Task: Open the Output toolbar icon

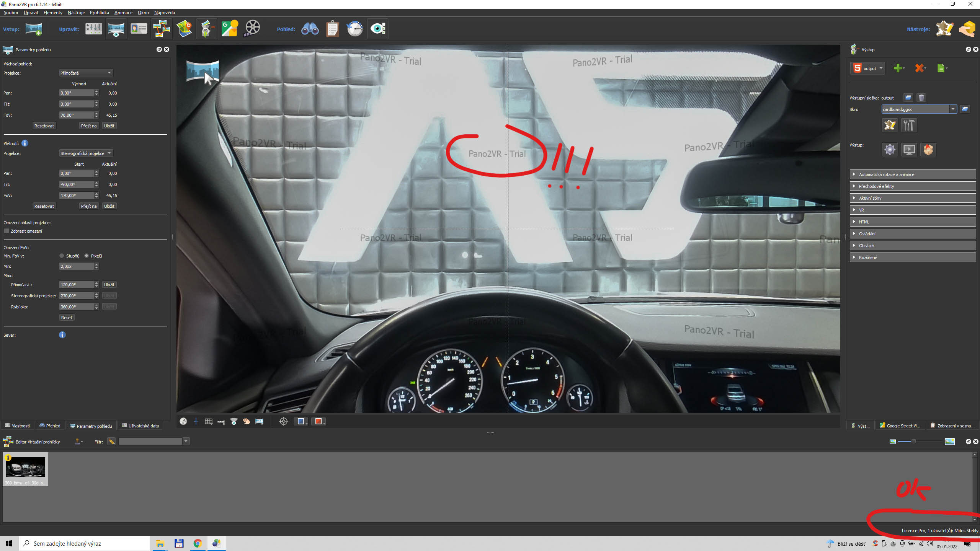Action: pos(207,29)
